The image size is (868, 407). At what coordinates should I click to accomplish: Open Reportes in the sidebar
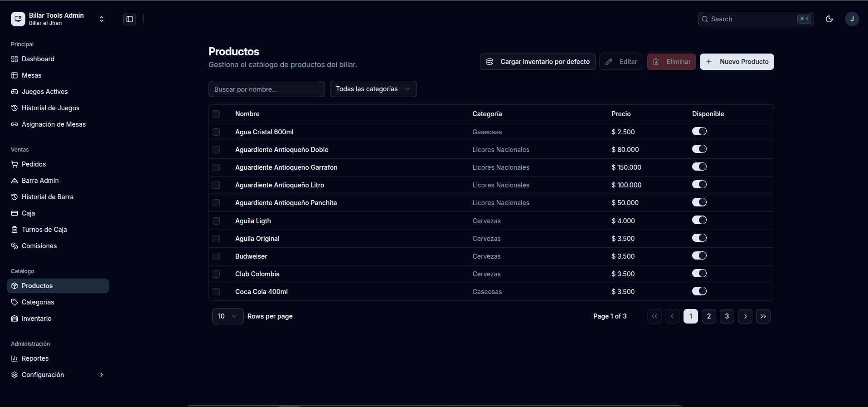click(58, 358)
